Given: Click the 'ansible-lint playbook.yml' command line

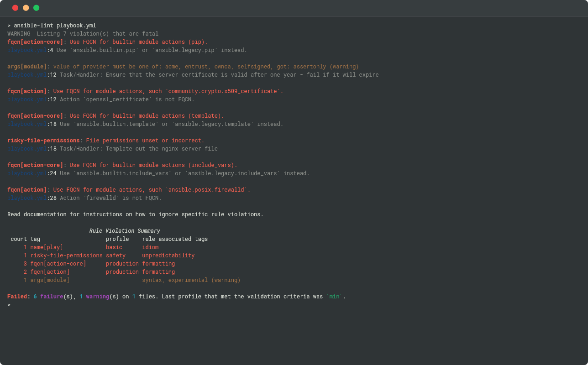Looking at the screenshot, I should pyautogui.click(x=55, y=26).
